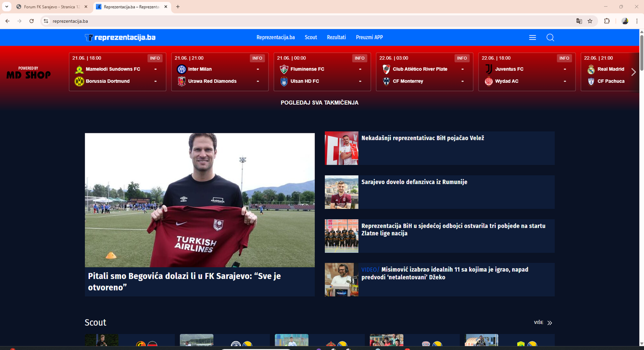Image resolution: width=644 pixels, height=350 pixels.
Task: Close the Forum FK Sarajevo tab
Action: click(86, 7)
